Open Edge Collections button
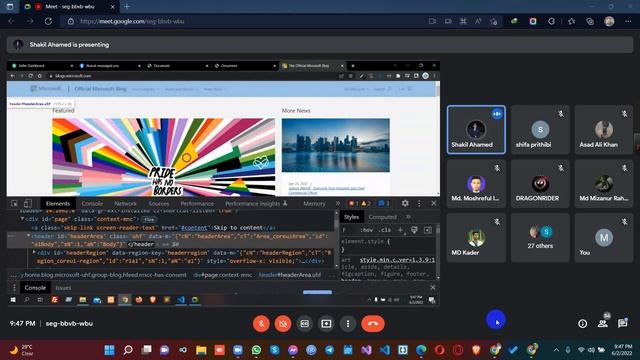 (590, 21)
